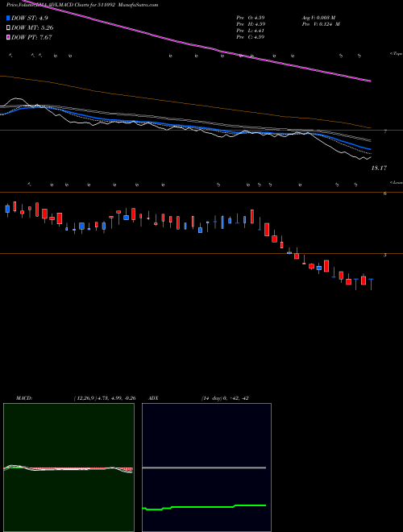Click the 'MACD:' panel heading
This screenshot has width=403, height=532.
(x=23, y=398)
